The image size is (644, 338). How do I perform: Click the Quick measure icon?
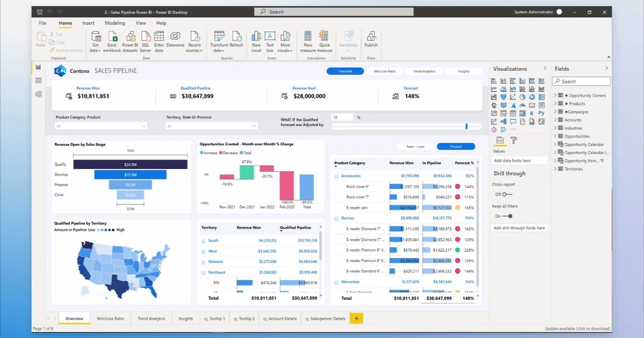click(x=324, y=36)
